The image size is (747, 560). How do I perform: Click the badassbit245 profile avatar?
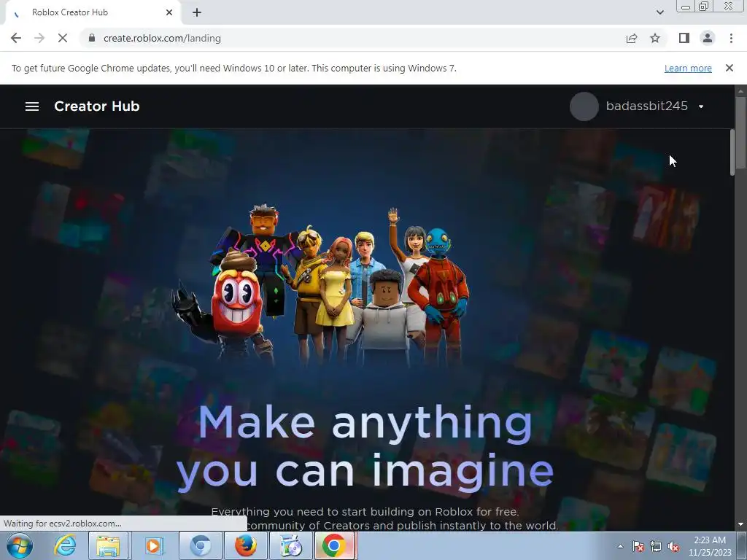click(584, 106)
